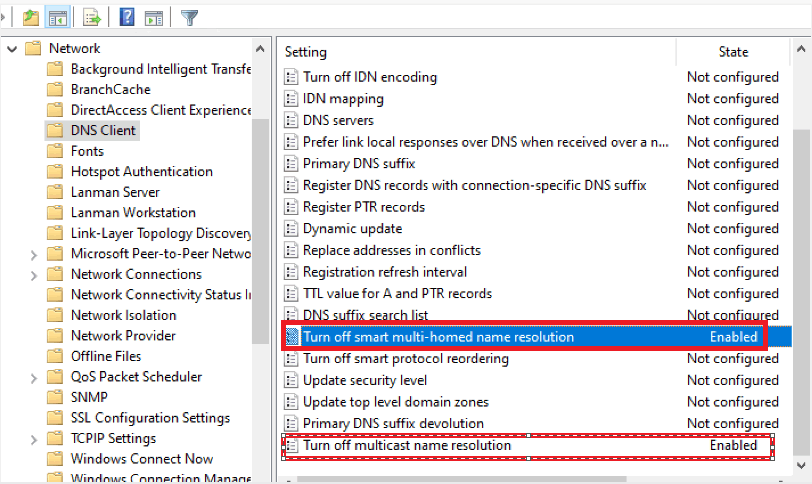Click the settings list scroll down arrow
This screenshot has height=484, width=812.
(x=801, y=465)
